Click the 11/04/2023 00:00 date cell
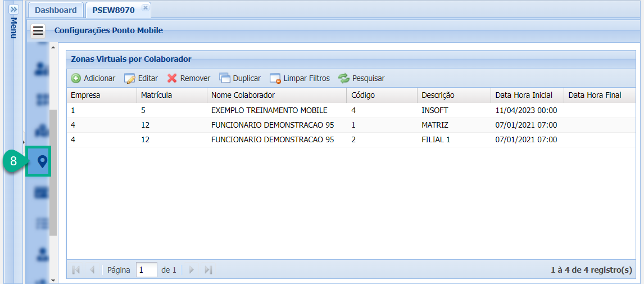This screenshot has height=284, width=644. 527,110
